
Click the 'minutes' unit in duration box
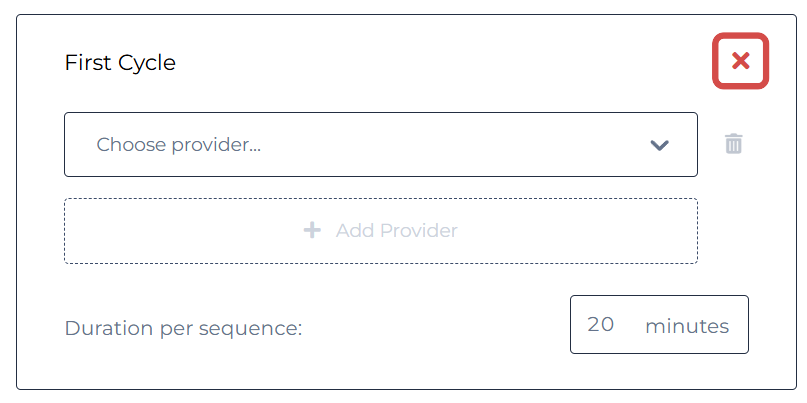click(687, 326)
